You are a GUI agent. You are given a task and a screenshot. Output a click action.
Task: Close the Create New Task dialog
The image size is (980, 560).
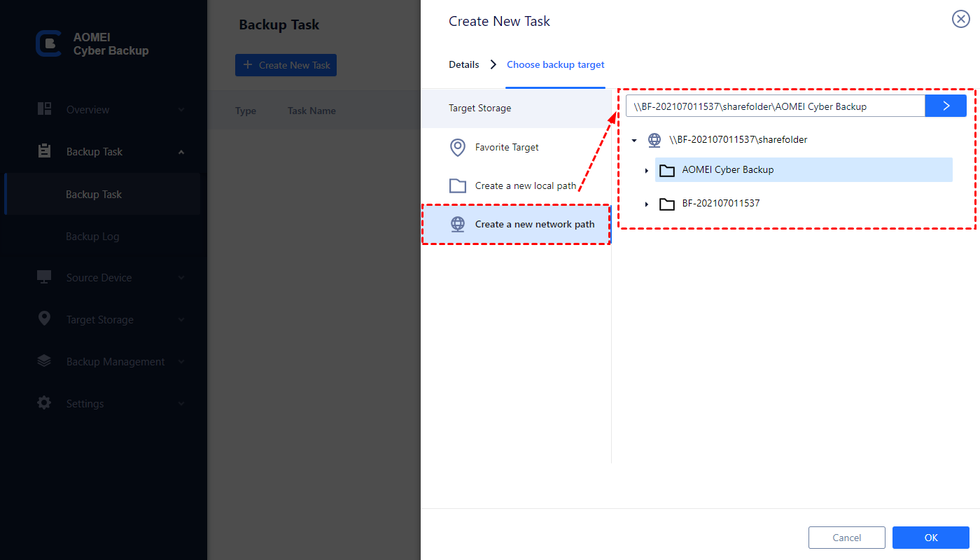(x=960, y=19)
